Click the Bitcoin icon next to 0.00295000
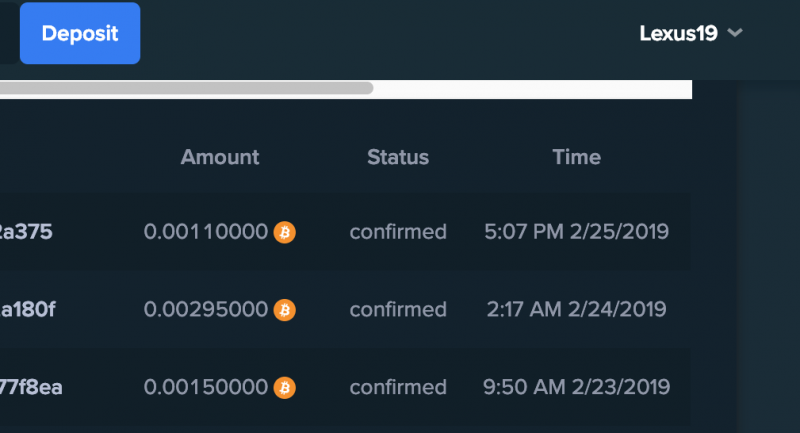This screenshot has width=800, height=433. [285, 310]
